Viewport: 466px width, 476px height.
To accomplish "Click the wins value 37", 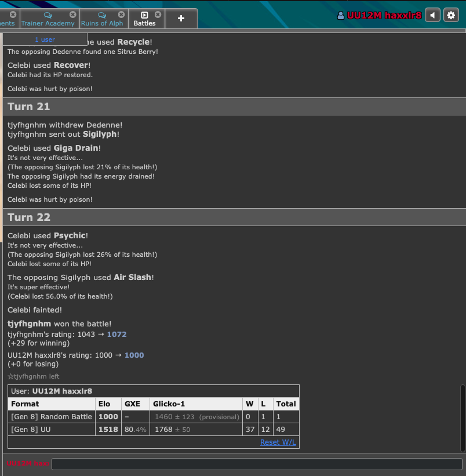I will (250, 430).
